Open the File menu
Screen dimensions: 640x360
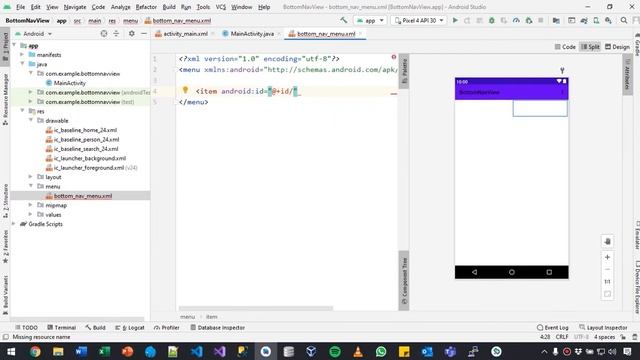tap(20, 7)
